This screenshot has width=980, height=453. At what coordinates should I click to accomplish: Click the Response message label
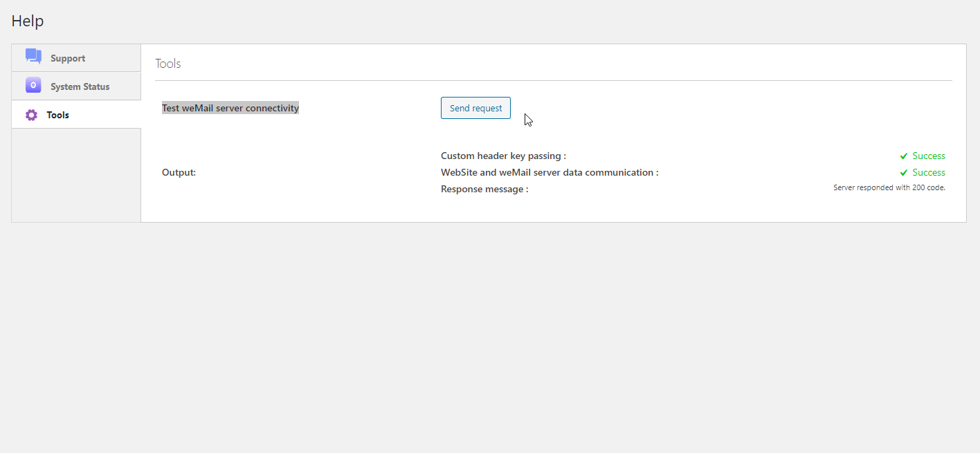[484, 189]
